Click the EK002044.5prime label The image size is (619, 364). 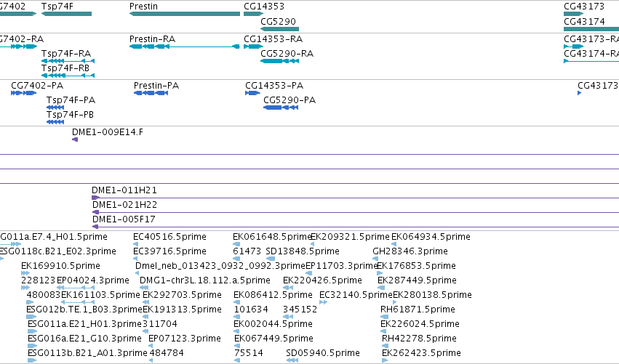click(273, 324)
